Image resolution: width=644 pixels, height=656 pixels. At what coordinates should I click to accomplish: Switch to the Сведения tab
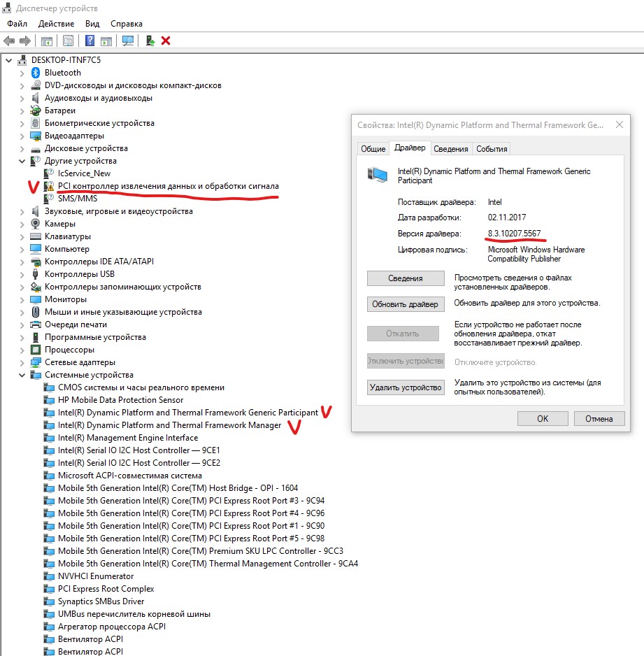coord(451,149)
